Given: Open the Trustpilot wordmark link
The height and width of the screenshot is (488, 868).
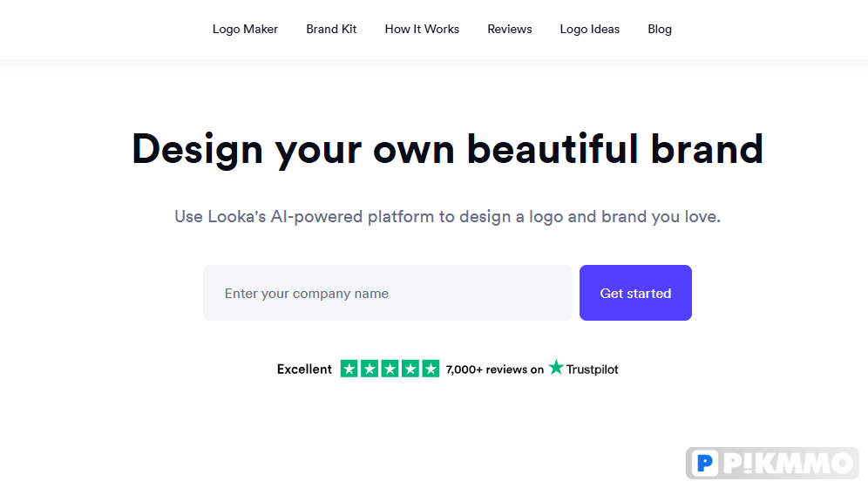Looking at the screenshot, I should [x=592, y=369].
